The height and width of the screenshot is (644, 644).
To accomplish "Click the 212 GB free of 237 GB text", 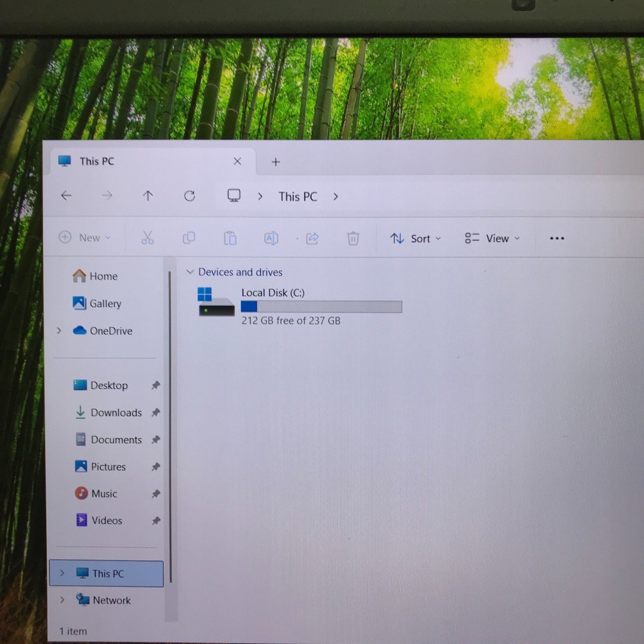I will (x=291, y=321).
